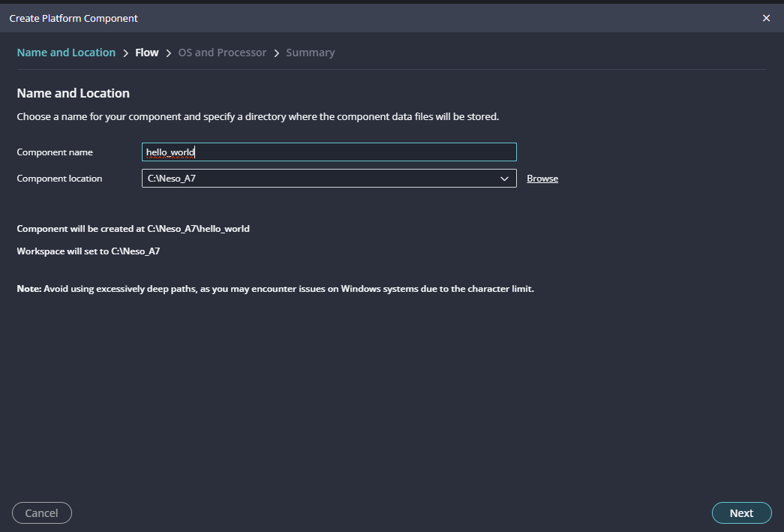
Task: Click the 'Workspace will set to' message
Action: [x=88, y=251]
